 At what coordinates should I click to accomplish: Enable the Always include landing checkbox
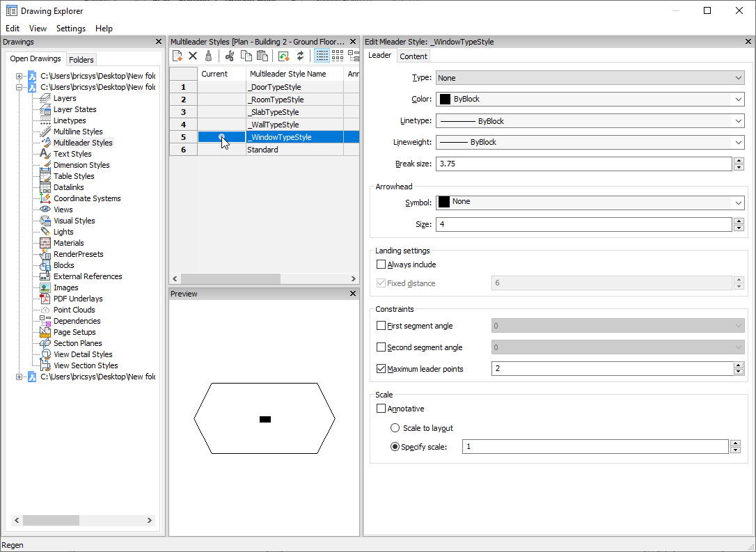tap(381, 265)
